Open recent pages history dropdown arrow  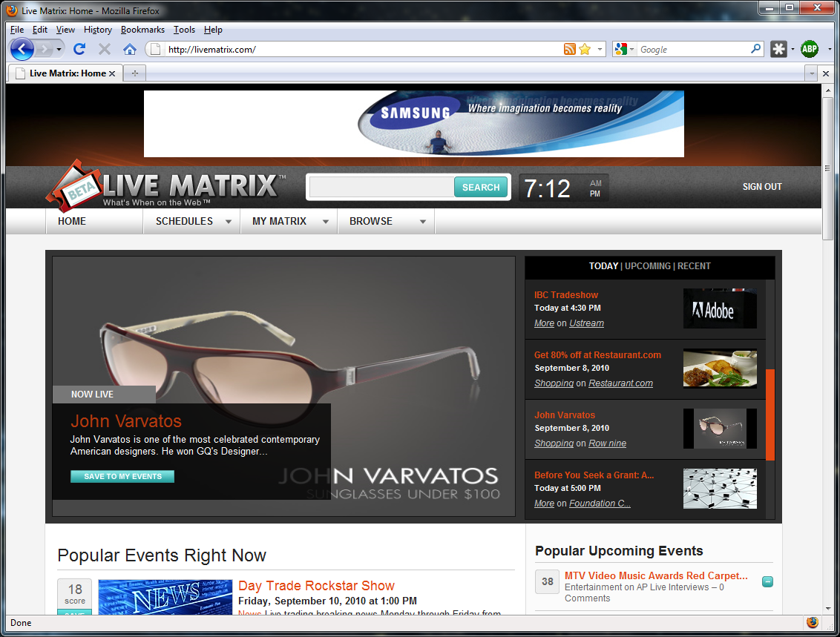click(x=59, y=50)
